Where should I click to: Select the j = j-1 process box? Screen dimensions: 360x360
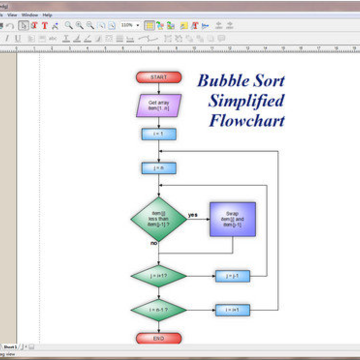click(x=232, y=276)
